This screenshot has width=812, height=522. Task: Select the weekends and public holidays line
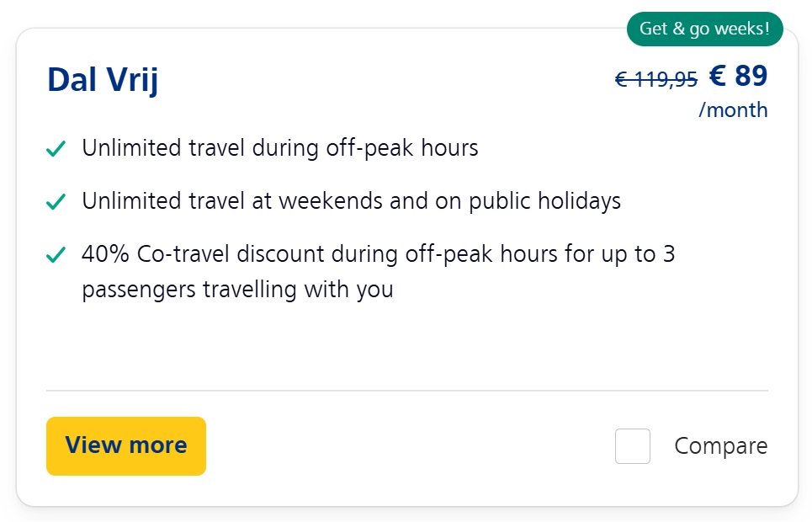[351, 201]
